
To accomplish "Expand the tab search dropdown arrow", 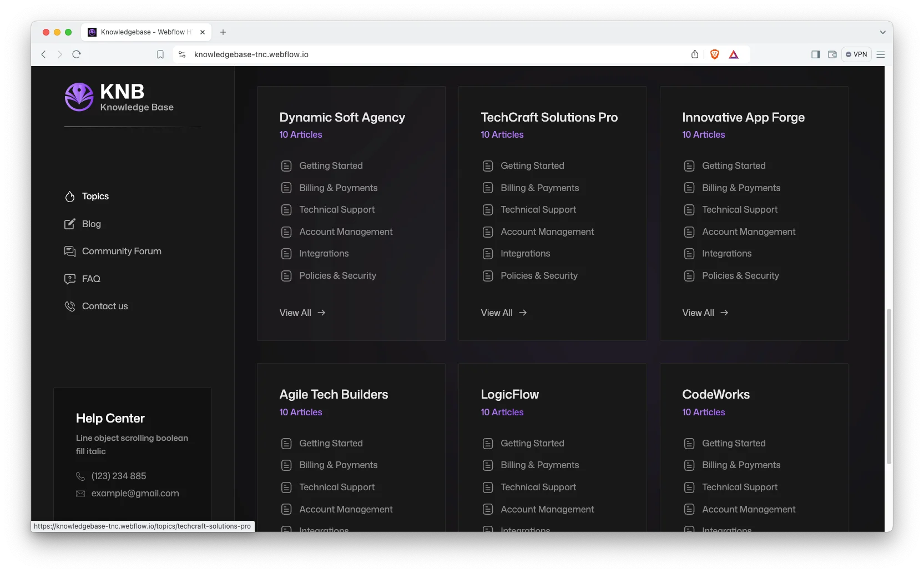I will pos(882,32).
